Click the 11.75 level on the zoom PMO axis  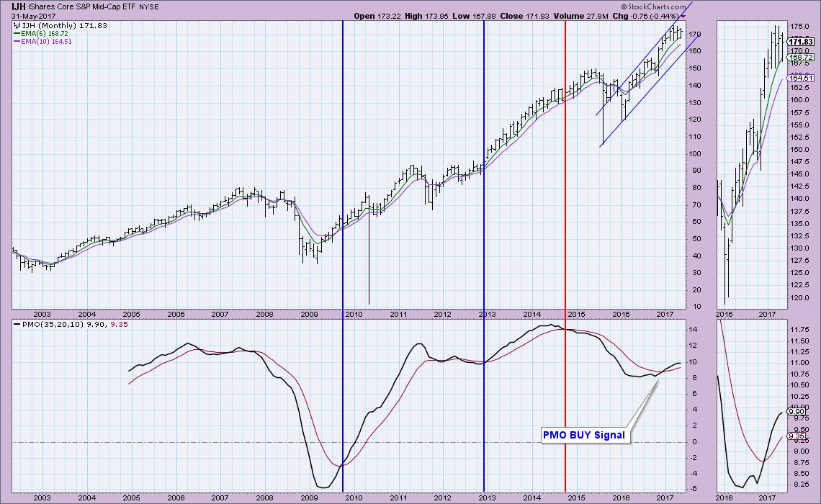pyautogui.click(x=798, y=330)
